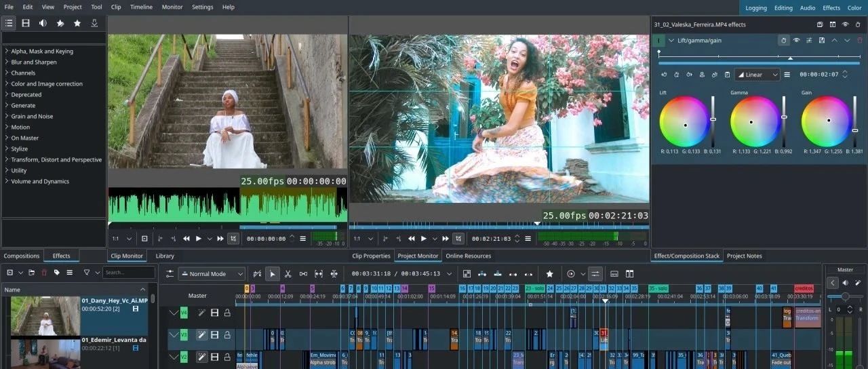Open the bin tag icon
Screen dimensions: 868x369
pyautogui.click(x=57, y=273)
